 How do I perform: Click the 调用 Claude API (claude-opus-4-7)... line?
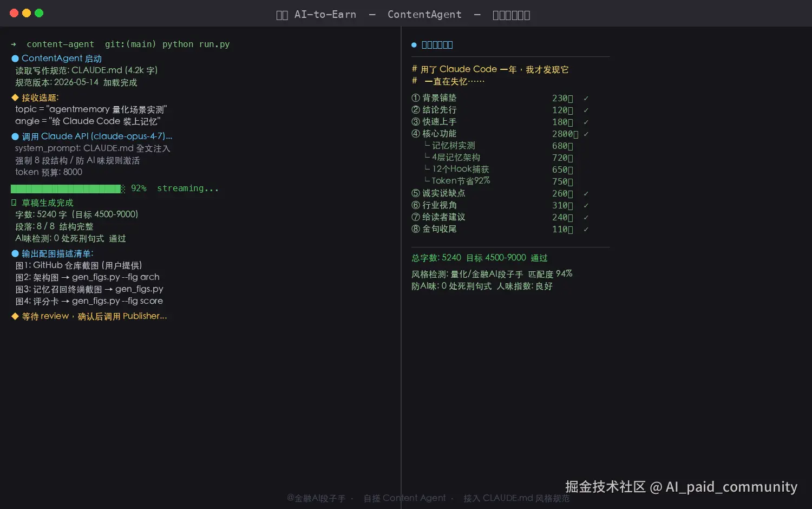tap(97, 136)
